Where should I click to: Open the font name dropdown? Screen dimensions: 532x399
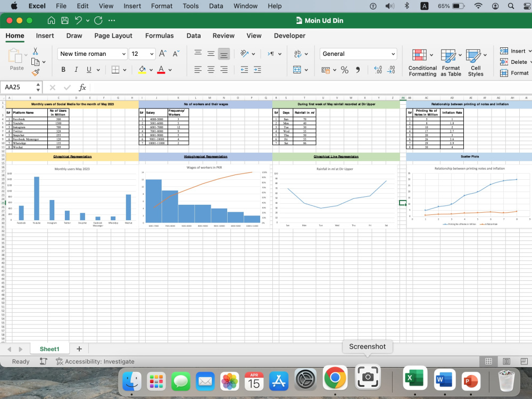pos(124,54)
